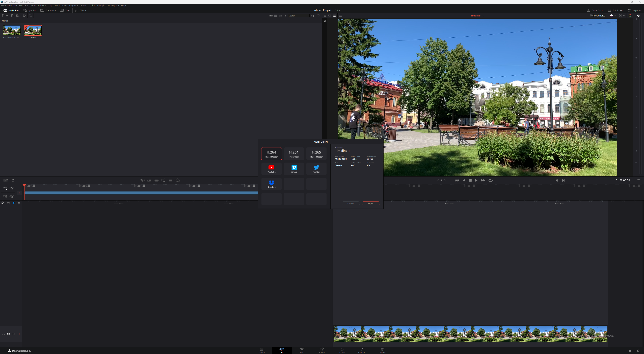Switch media pool to list view
Viewport: 644px width, 354px height.
click(285, 15)
